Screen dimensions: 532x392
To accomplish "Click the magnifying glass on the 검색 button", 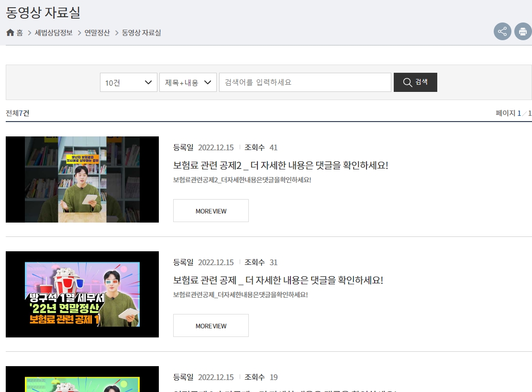I will click(x=407, y=82).
